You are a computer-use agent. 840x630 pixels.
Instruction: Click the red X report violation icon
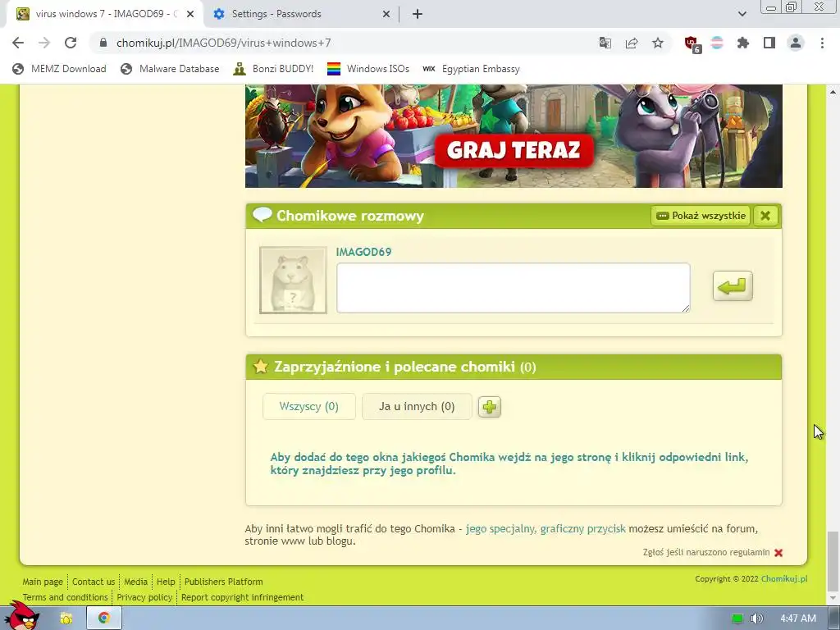pyautogui.click(x=778, y=552)
